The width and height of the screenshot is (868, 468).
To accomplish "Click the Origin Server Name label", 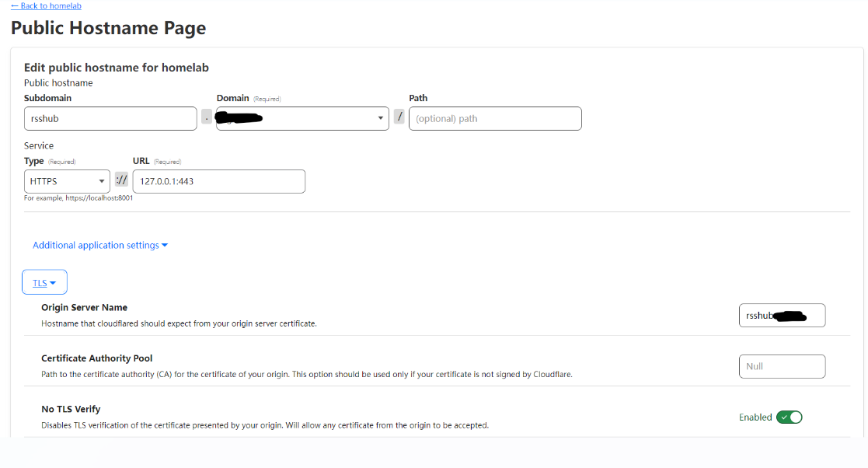I will (x=84, y=308).
